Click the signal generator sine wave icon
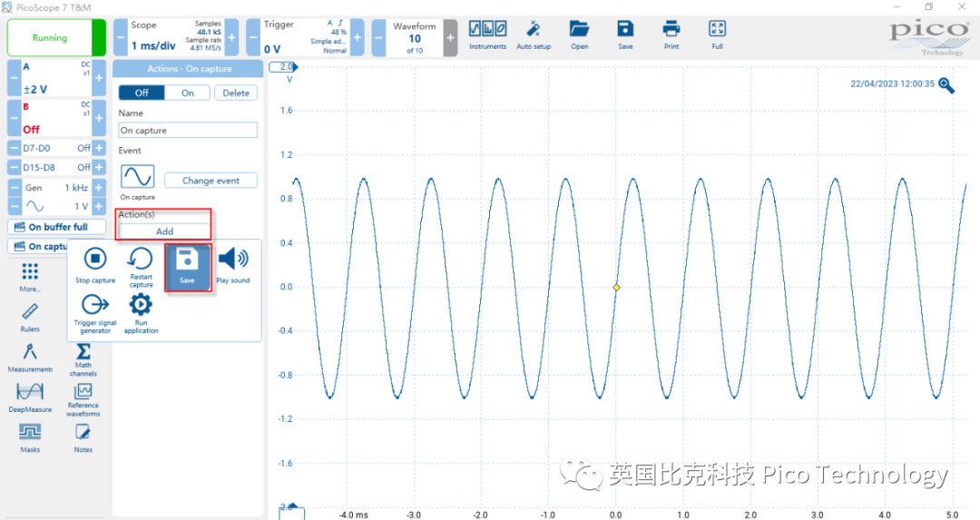The width and height of the screenshot is (980, 520). 35,206
